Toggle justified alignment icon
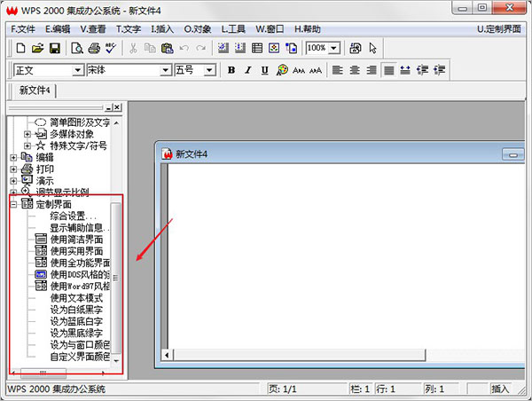Viewport: 532px width, 401px height. point(389,70)
